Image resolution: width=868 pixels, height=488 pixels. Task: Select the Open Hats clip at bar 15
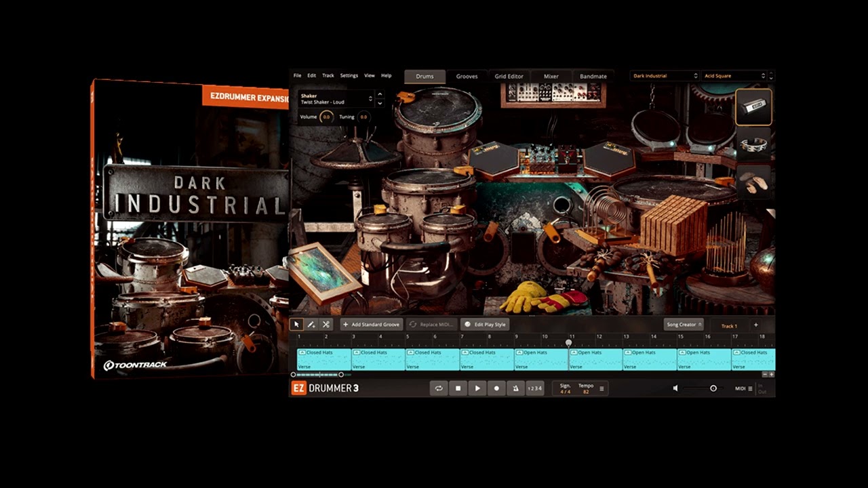[x=703, y=359]
